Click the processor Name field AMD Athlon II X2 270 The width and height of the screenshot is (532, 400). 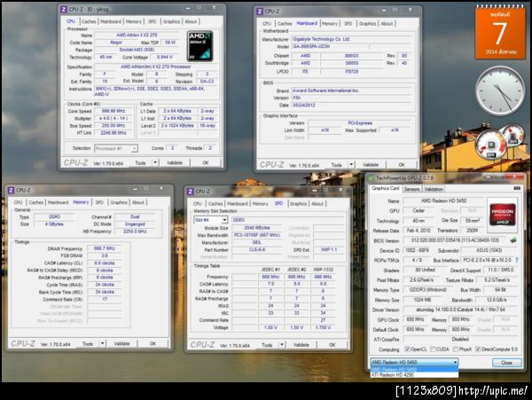(137, 35)
